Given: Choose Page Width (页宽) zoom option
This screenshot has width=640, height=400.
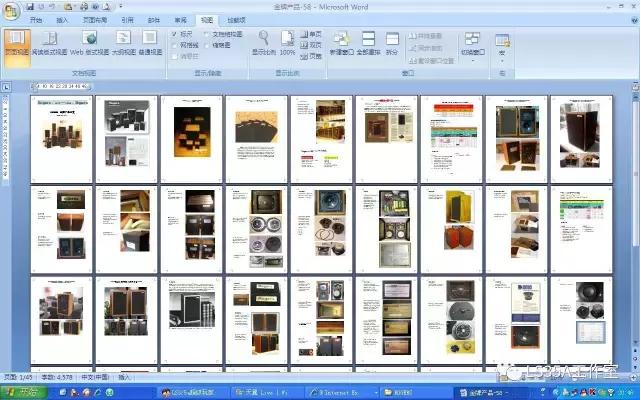Looking at the screenshot, I should pyautogui.click(x=311, y=57).
